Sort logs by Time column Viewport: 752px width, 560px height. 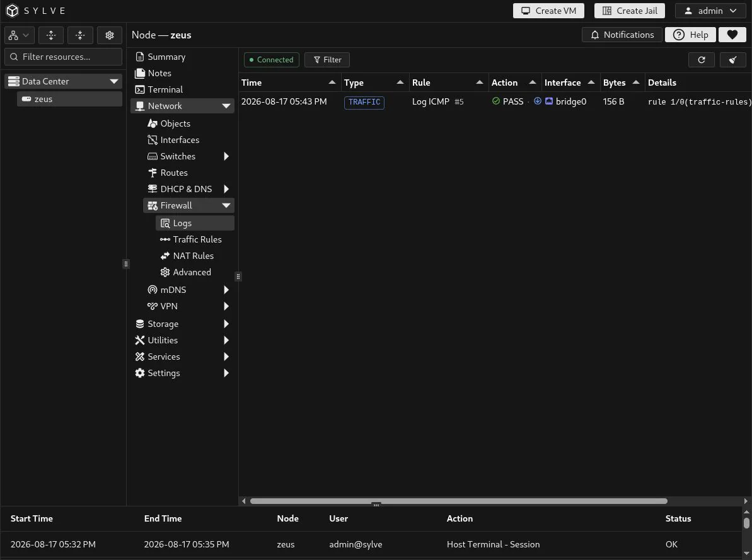pyautogui.click(x=289, y=83)
